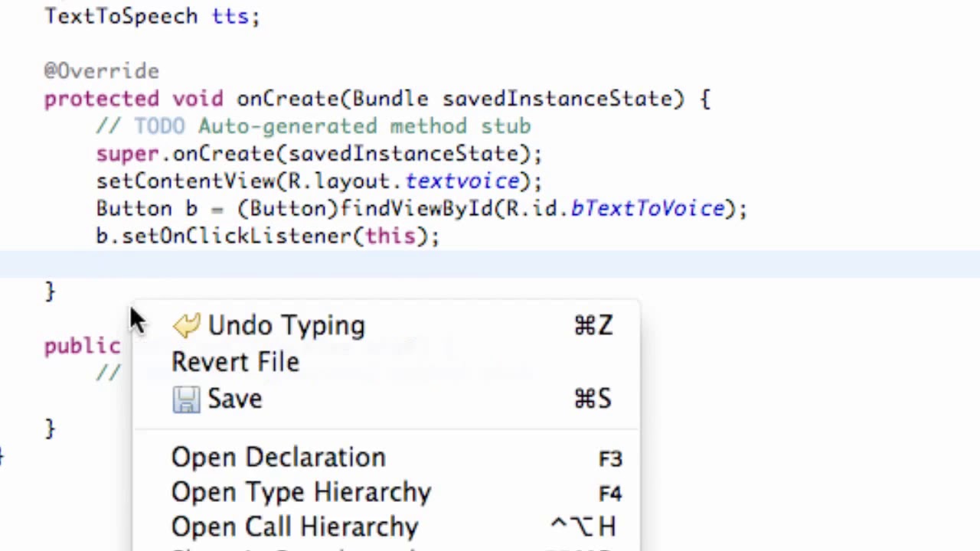Choose Open Call Hierarchy menu item
Viewport: 980px width, 551px height.
[x=295, y=527]
